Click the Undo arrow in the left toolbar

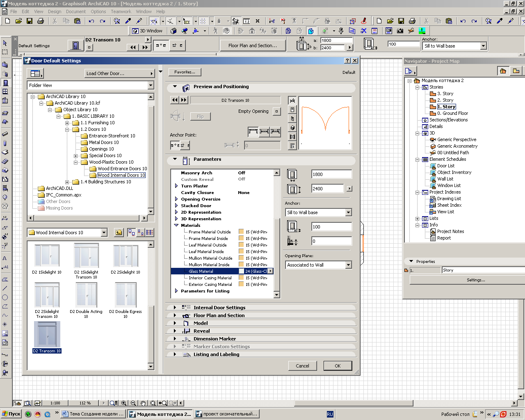point(91,21)
